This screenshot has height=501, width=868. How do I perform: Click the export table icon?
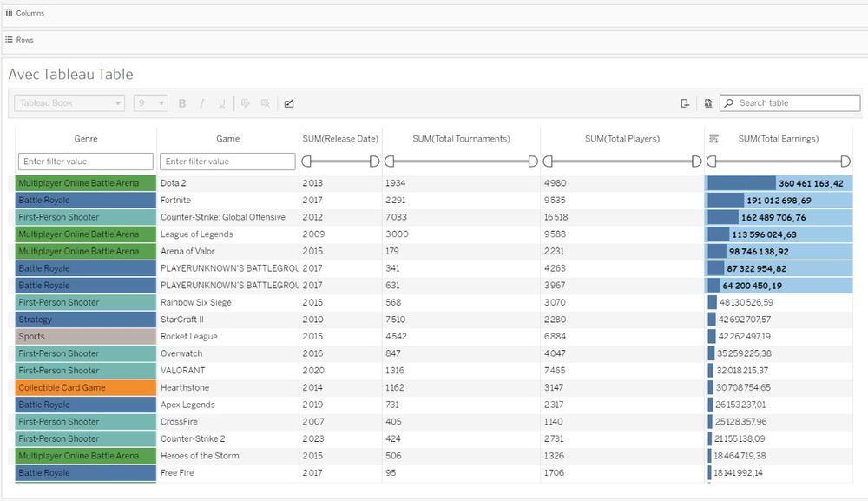point(685,103)
